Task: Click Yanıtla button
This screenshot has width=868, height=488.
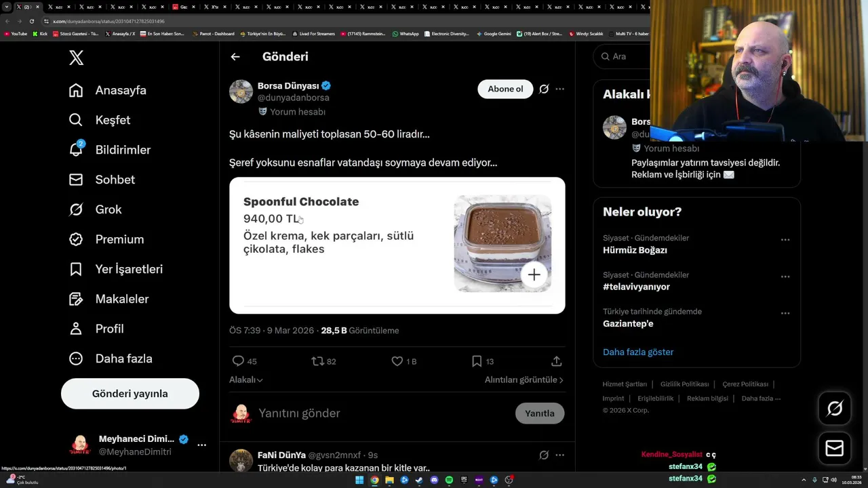Action: tap(540, 413)
